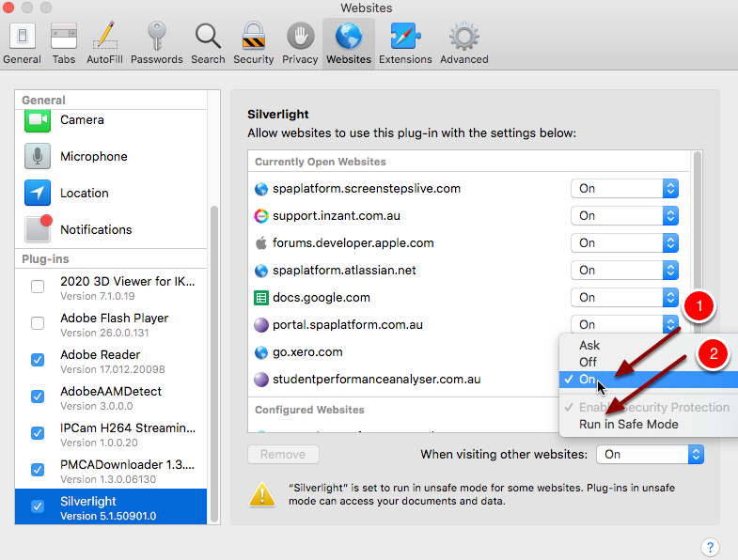Select the Camera icon in sidebar
Image resolution: width=738 pixels, height=560 pixels.
(x=38, y=120)
